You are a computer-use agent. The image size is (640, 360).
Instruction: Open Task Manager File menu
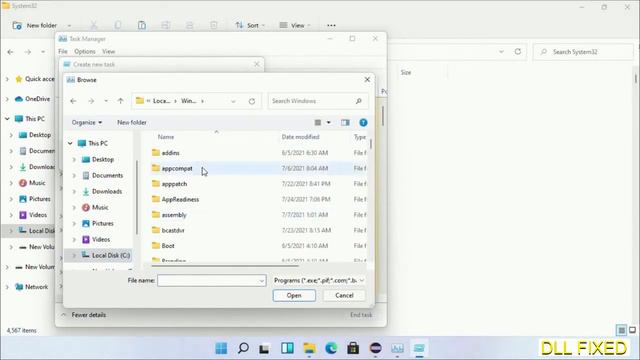63,51
